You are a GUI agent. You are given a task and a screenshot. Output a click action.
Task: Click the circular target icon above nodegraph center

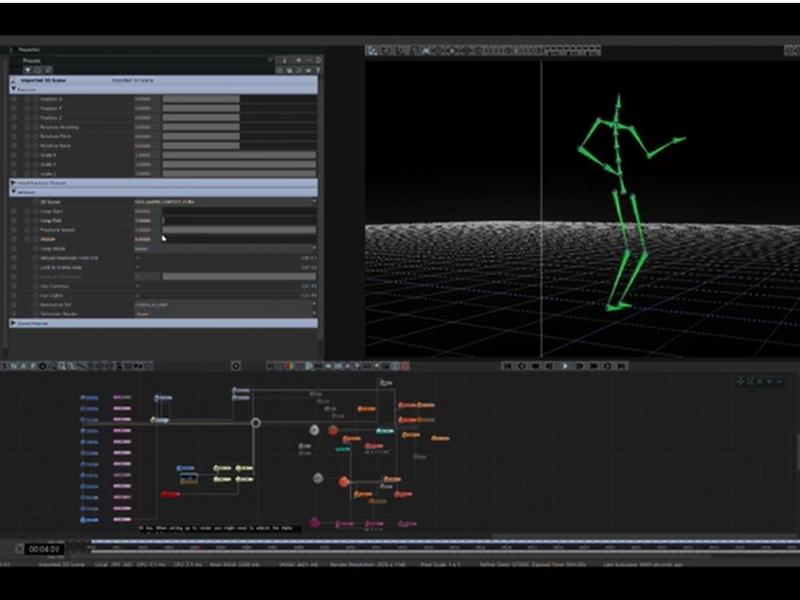pos(236,366)
